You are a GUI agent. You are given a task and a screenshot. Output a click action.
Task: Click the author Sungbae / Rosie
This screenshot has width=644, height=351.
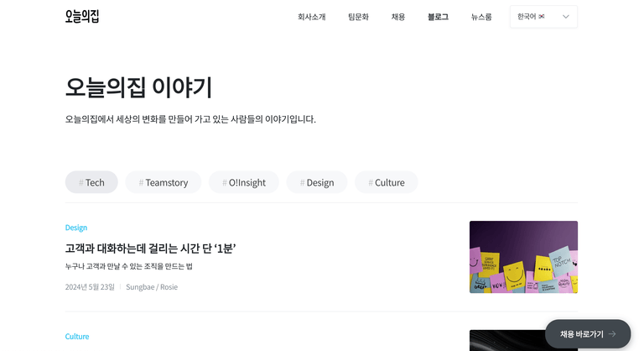152,287
